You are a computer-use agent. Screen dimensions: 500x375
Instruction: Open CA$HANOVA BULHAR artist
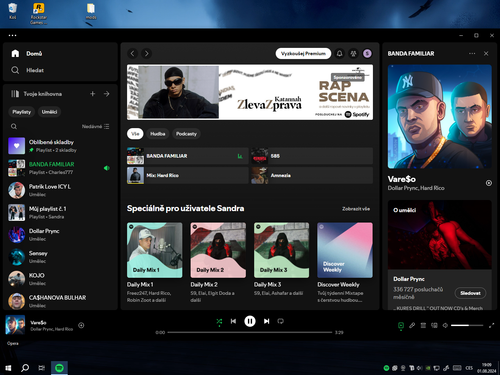pos(60,301)
